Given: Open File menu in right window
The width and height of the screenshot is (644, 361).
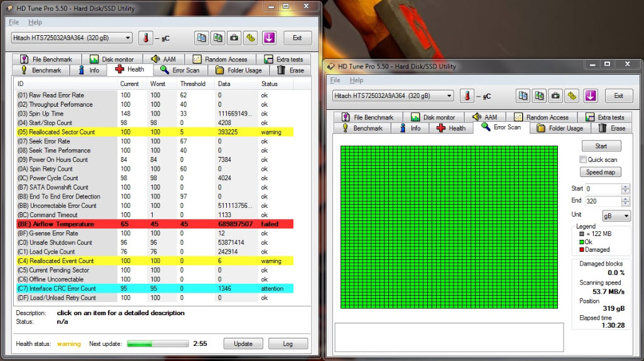Looking at the screenshot, I should click(335, 80).
